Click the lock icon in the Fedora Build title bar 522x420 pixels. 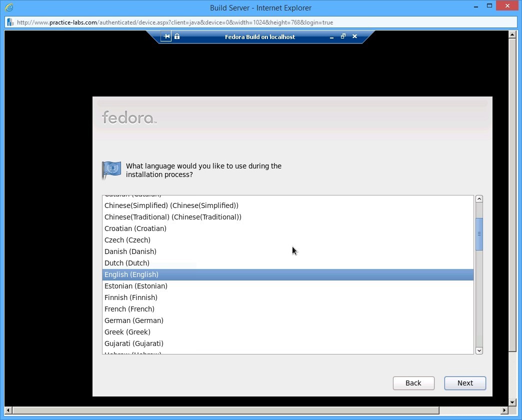[x=176, y=36]
